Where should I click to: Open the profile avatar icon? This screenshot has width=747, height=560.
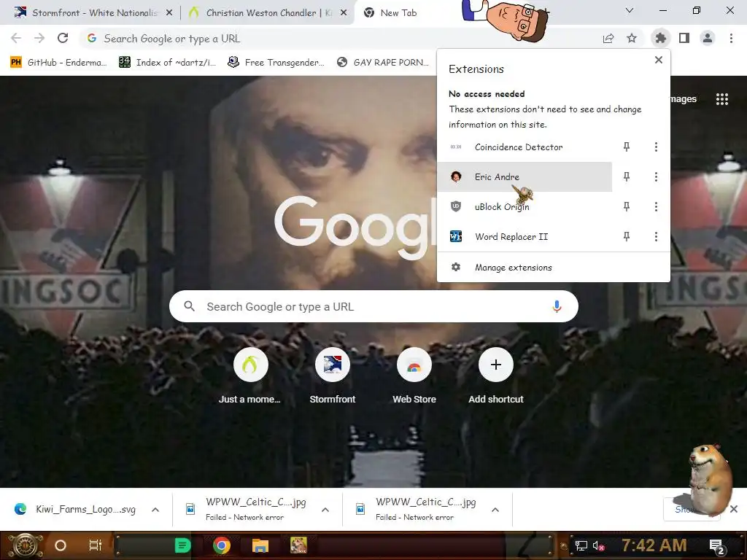708,38
